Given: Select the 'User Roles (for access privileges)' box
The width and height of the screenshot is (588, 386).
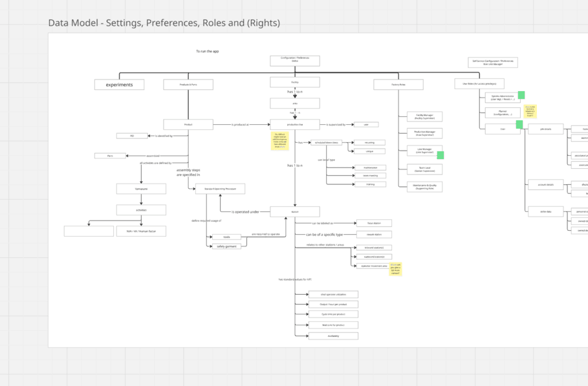Looking at the screenshot, I should click(479, 83).
